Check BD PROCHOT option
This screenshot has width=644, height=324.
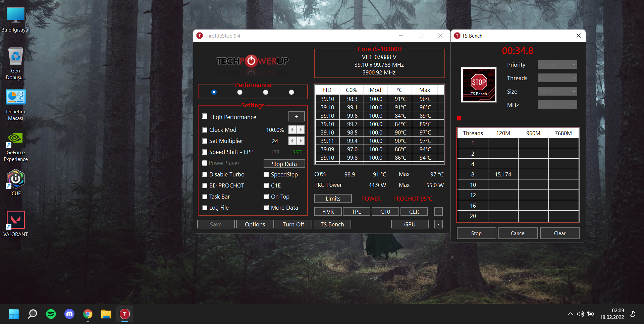tap(205, 185)
